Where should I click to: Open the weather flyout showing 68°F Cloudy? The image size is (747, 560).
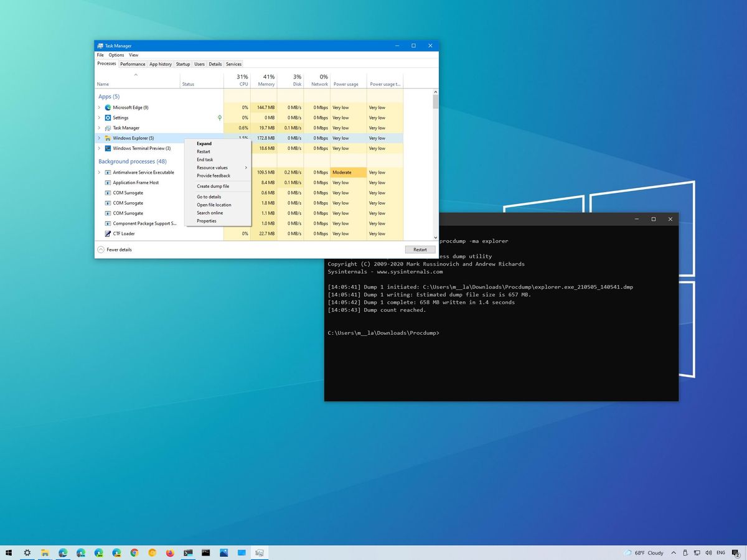pos(647,553)
